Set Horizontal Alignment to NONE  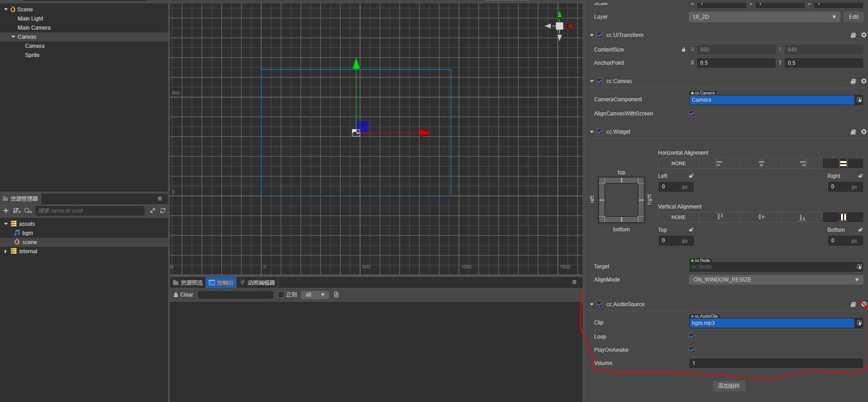[679, 163]
